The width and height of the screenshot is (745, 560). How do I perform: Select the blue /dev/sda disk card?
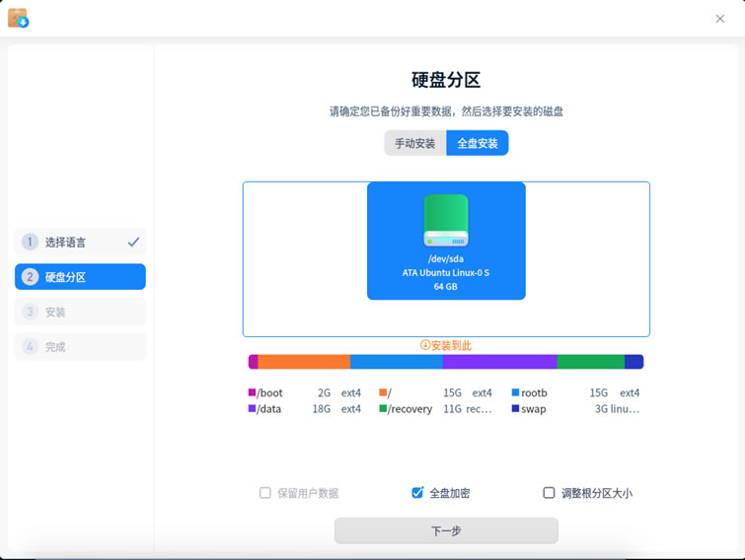pos(446,241)
